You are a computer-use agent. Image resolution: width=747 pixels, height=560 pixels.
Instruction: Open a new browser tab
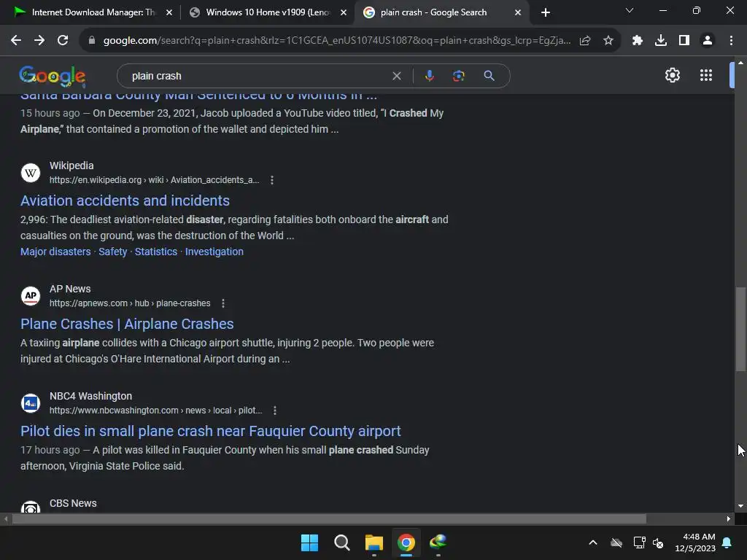tap(546, 12)
